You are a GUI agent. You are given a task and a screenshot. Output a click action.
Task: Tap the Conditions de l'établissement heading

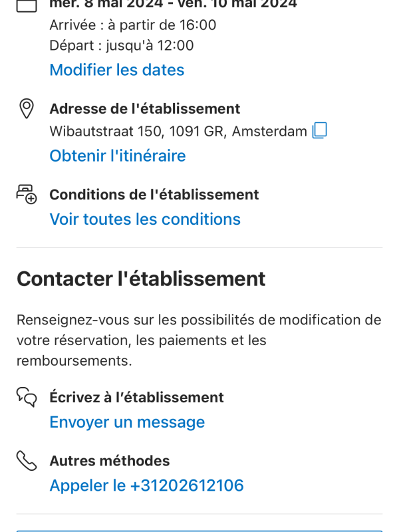[154, 195]
